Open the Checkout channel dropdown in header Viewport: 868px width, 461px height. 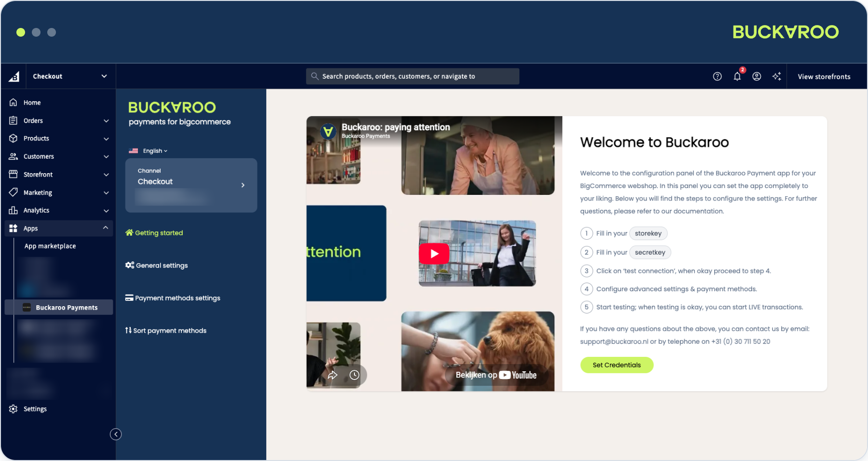70,76
